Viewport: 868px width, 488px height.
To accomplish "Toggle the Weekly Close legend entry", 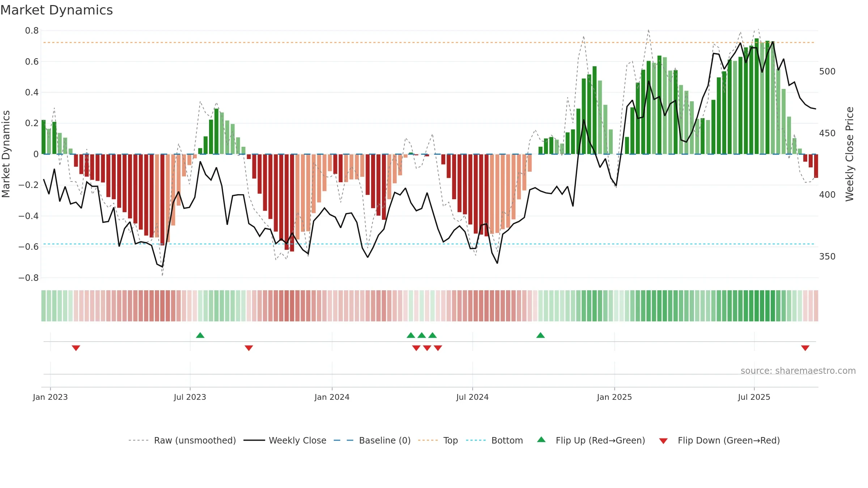I will pos(285,440).
